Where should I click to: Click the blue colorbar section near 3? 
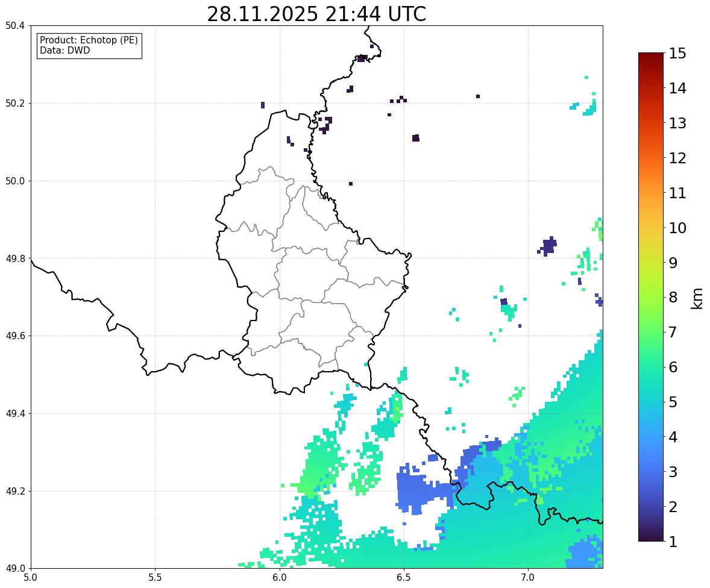pos(651,472)
